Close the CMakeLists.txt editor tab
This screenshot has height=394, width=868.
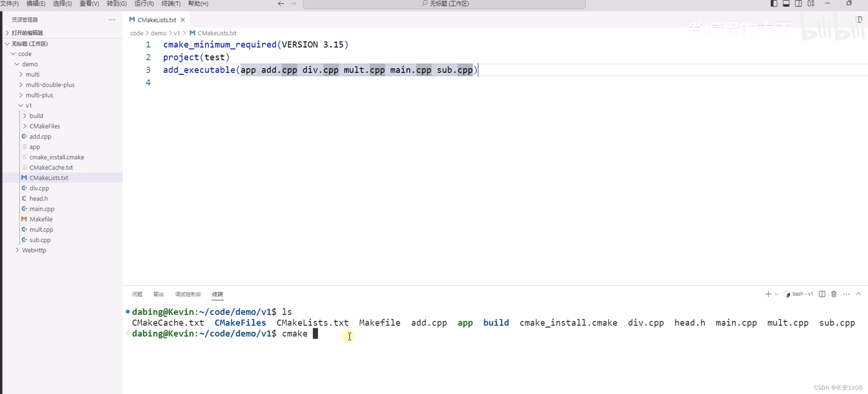[x=183, y=20]
